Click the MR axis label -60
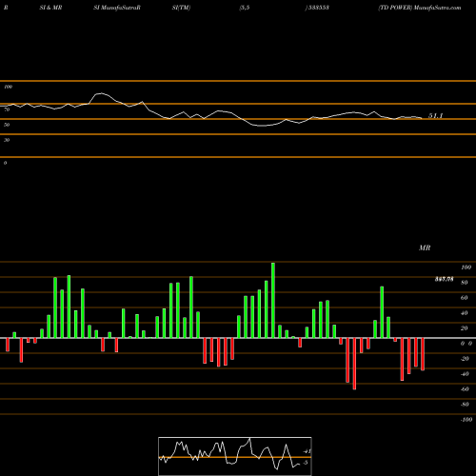Screen dimensions: 476x476 click(x=465, y=389)
